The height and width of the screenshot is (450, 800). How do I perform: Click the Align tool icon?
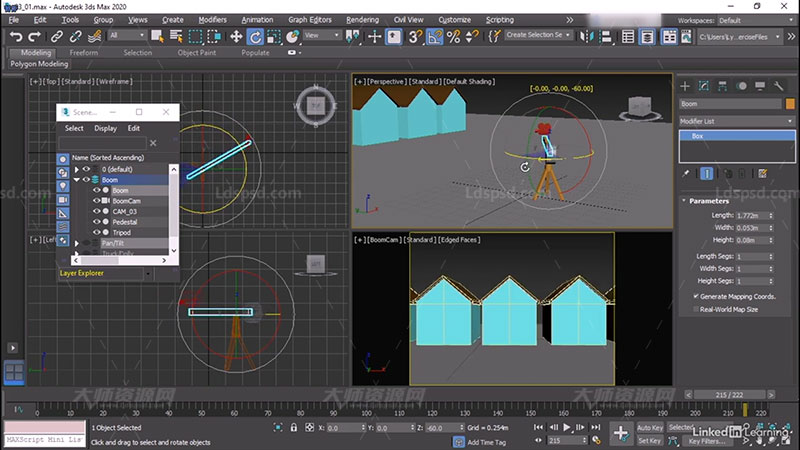point(606,36)
